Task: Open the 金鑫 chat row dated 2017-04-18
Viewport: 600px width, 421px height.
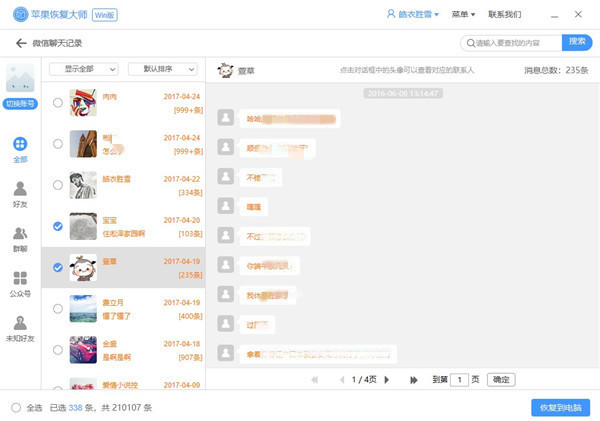Action: tap(123, 350)
